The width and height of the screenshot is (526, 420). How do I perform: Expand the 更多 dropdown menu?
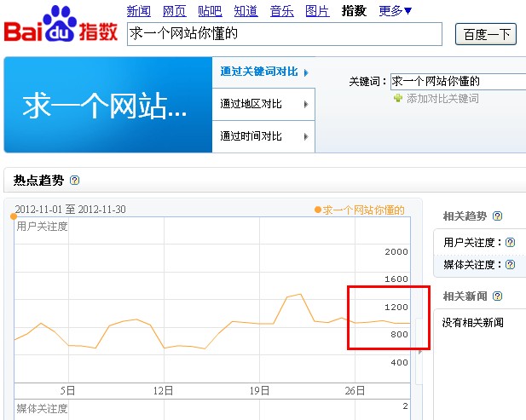click(x=396, y=11)
